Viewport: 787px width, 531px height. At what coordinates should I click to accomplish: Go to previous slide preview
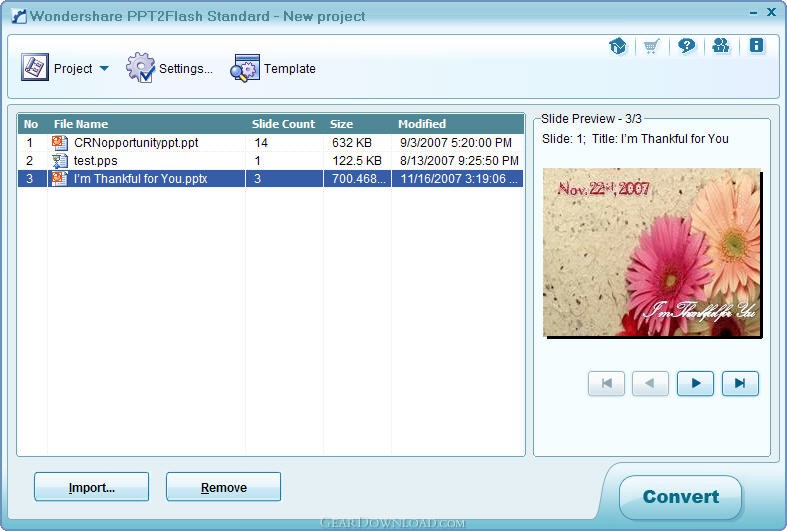[x=650, y=383]
